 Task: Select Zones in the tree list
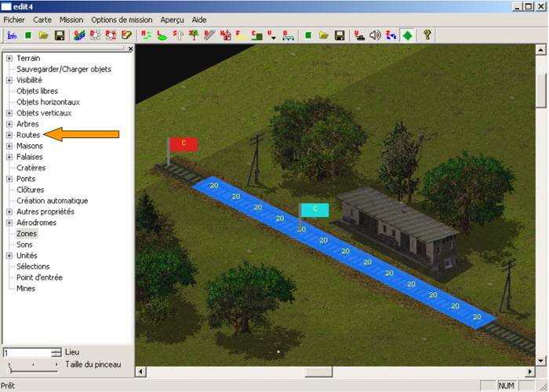point(27,234)
